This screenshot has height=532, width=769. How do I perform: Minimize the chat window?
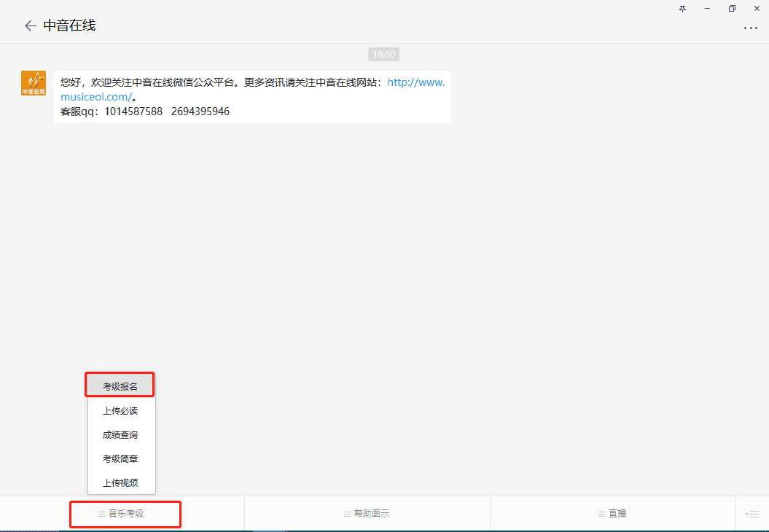click(707, 9)
